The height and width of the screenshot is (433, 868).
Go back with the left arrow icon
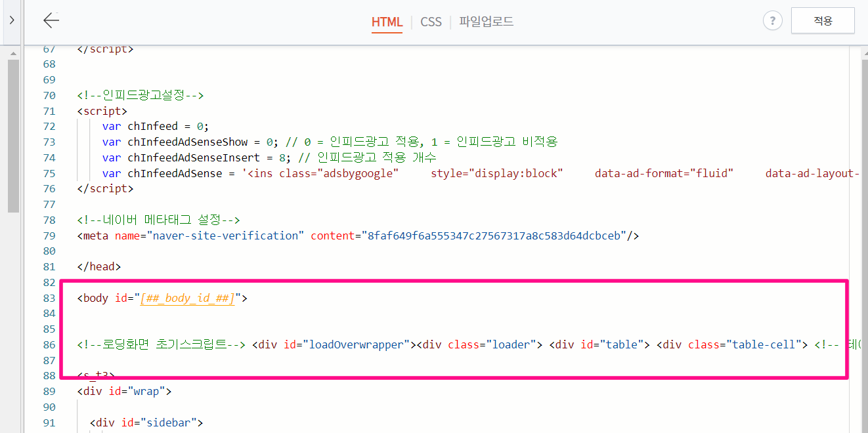pyautogui.click(x=51, y=21)
